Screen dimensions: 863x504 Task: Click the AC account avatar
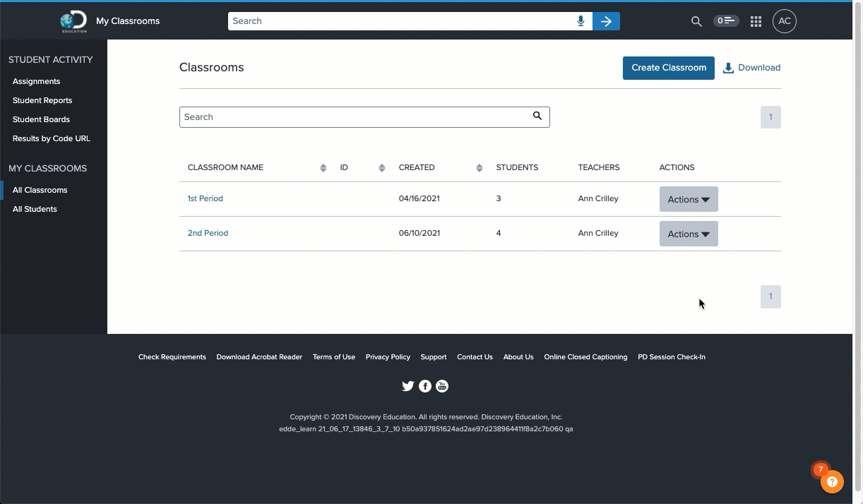click(785, 21)
